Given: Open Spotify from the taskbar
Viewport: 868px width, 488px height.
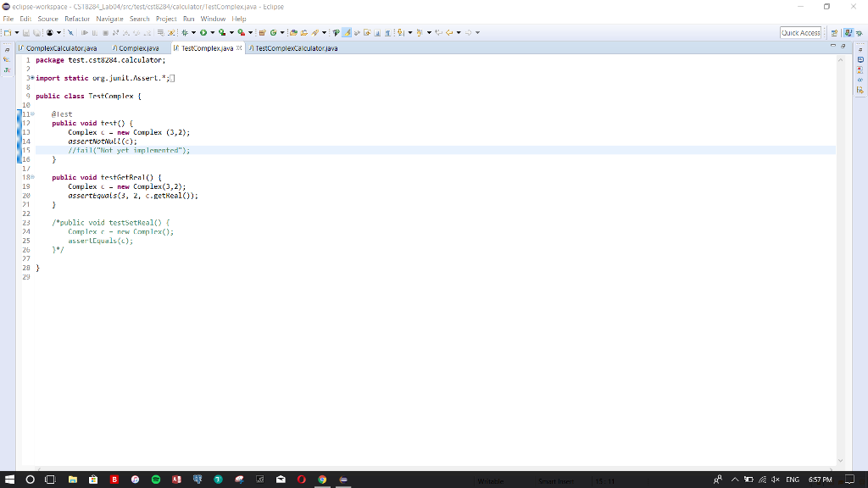Looking at the screenshot, I should pyautogui.click(x=156, y=480).
